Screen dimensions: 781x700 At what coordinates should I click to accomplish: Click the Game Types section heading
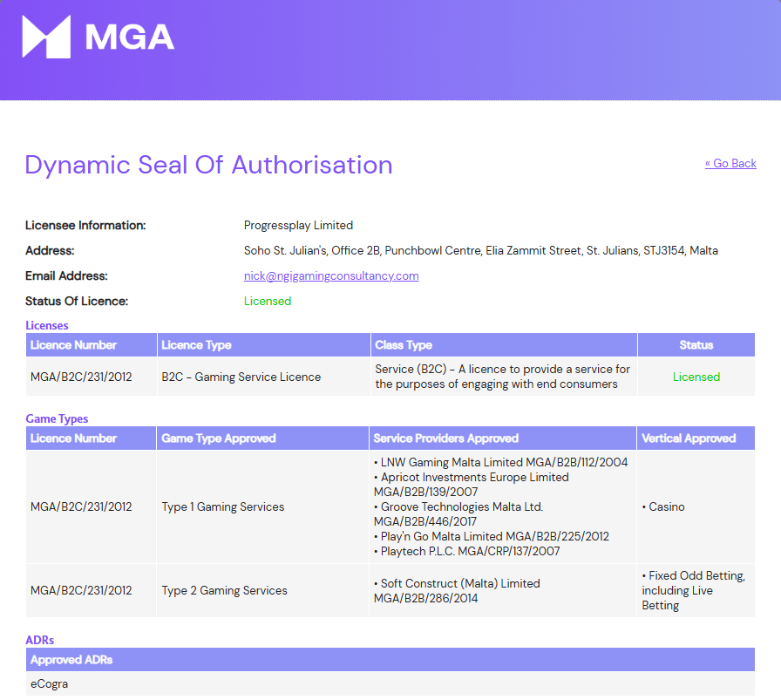(57, 418)
